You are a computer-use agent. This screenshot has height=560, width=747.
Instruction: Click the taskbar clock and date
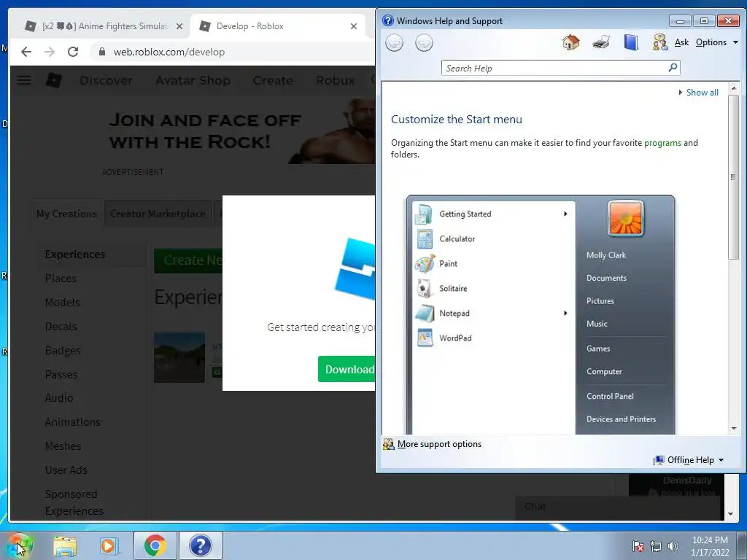[x=710, y=546]
